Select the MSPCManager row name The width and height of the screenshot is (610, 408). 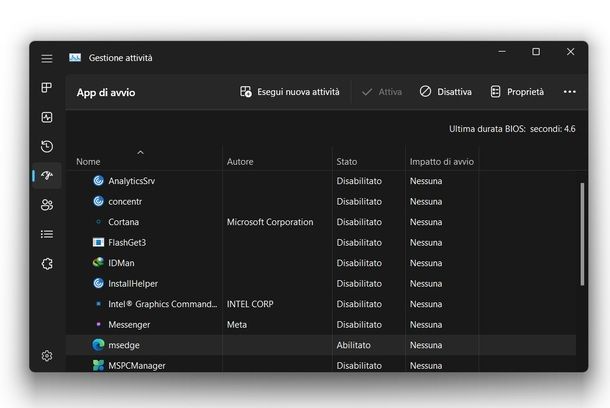pyautogui.click(x=137, y=366)
